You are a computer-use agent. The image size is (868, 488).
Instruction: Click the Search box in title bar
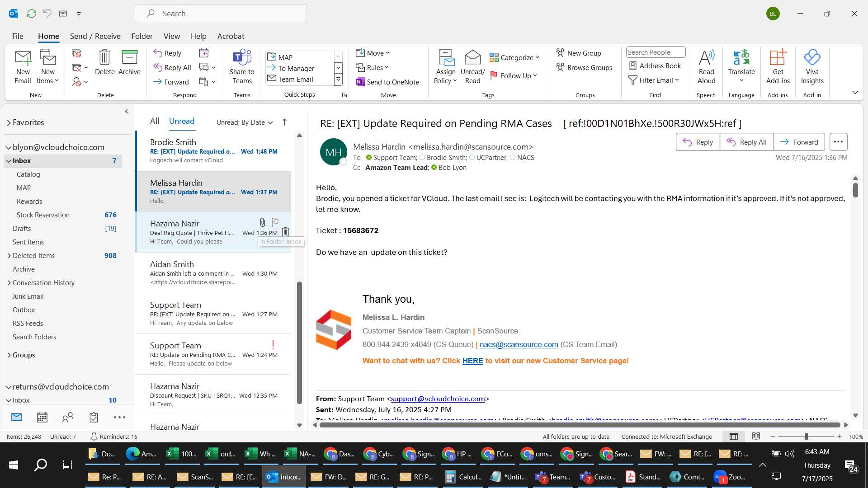point(221,14)
